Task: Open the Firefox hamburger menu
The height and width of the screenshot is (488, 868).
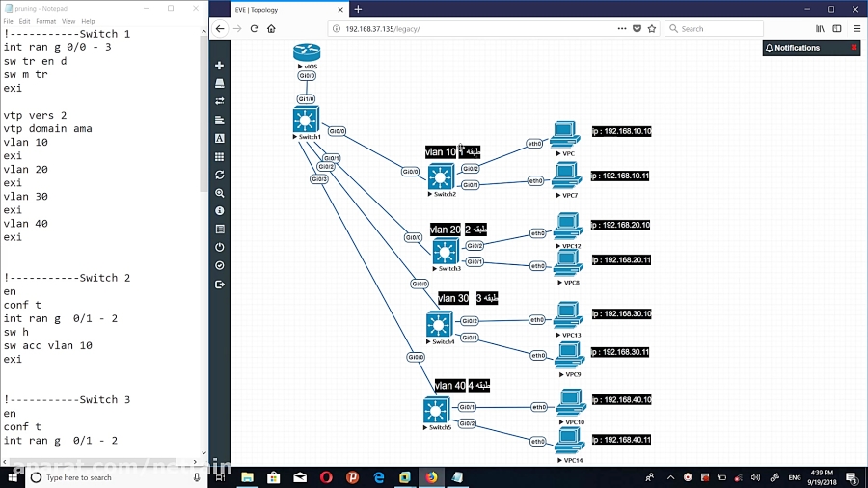Action: (854, 29)
